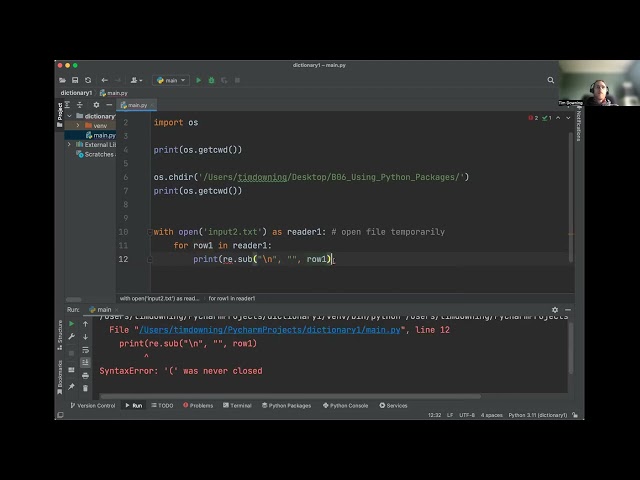Click the wrench icon in Run panel
The image size is (640, 480).
pos(71,337)
